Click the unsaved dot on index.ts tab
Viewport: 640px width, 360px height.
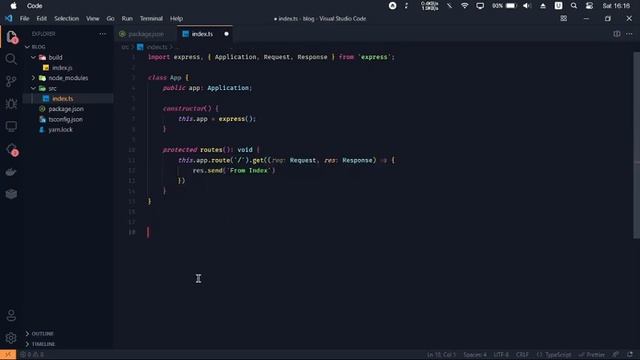click(x=227, y=34)
